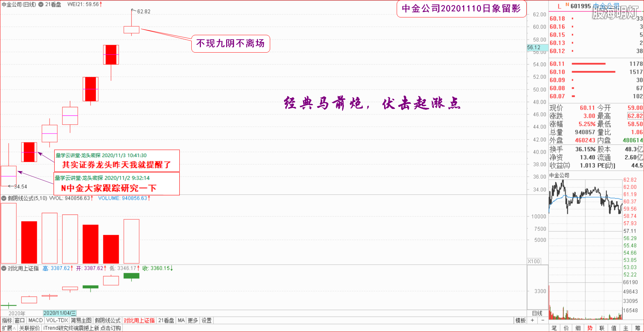Click the 外盘 value 460243

[585, 140]
